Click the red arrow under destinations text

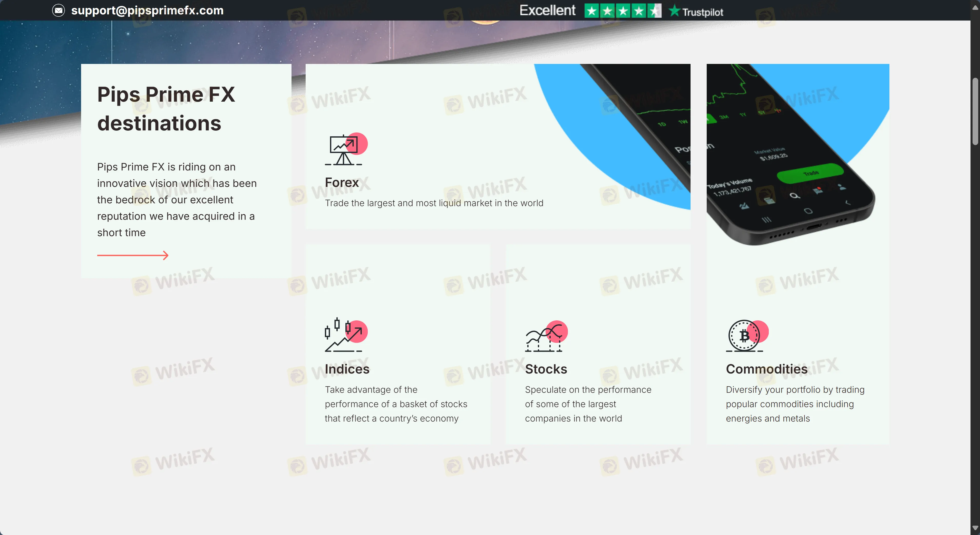pyautogui.click(x=132, y=255)
